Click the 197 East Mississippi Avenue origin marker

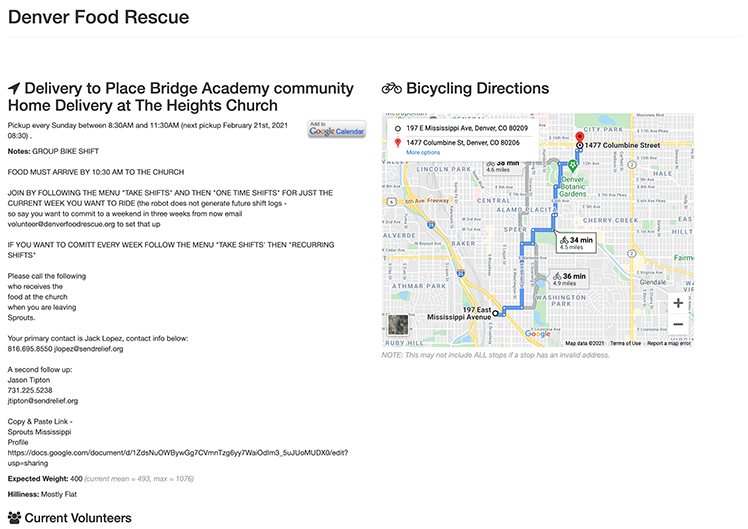tap(495, 313)
